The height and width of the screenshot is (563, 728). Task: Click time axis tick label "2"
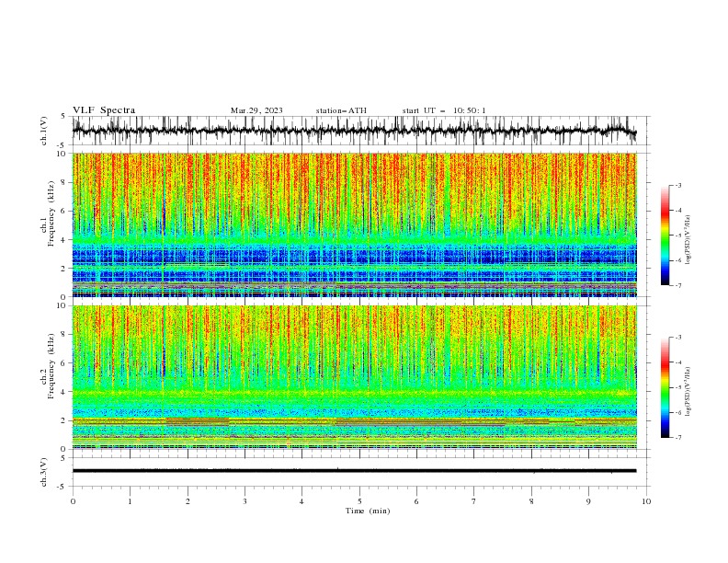point(188,501)
